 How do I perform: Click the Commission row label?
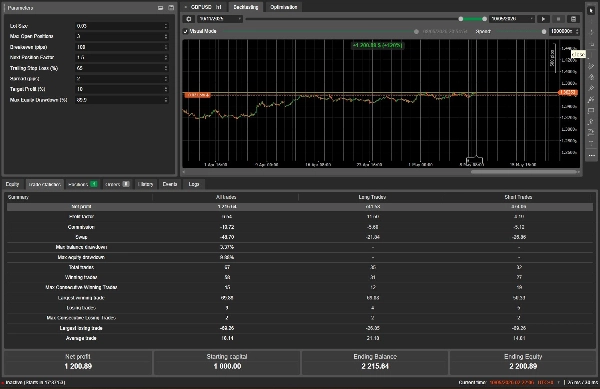point(81,227)
